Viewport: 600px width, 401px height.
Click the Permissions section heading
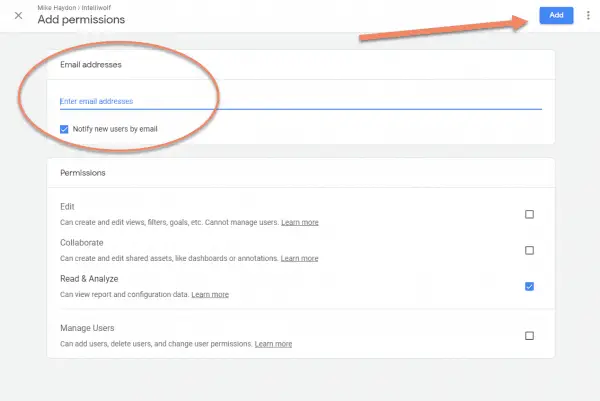coord(83,173)
